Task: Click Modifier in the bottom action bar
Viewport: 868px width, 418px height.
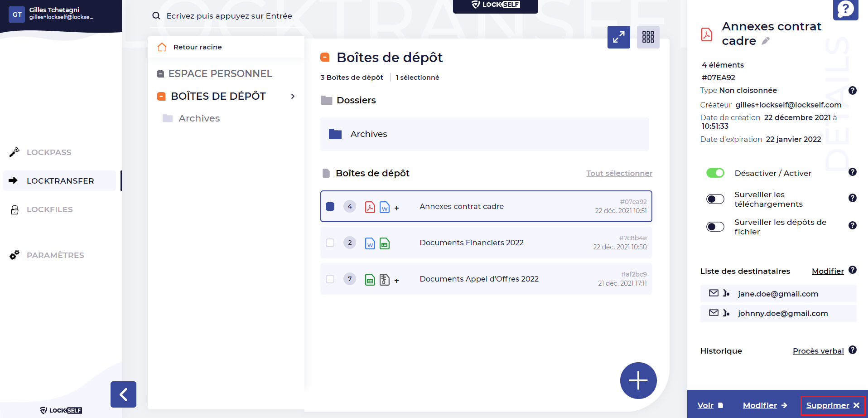Action: (x=765, y=405)
